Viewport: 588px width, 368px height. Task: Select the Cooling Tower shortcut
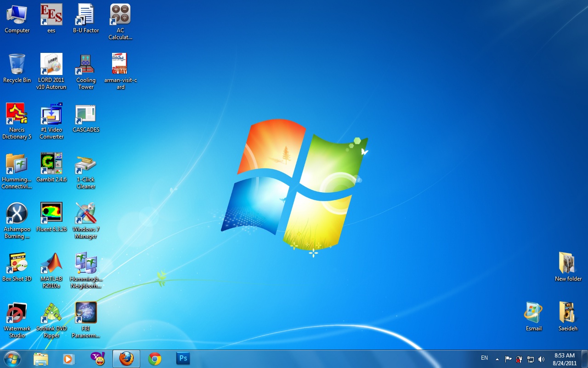[x=85, y=65]
